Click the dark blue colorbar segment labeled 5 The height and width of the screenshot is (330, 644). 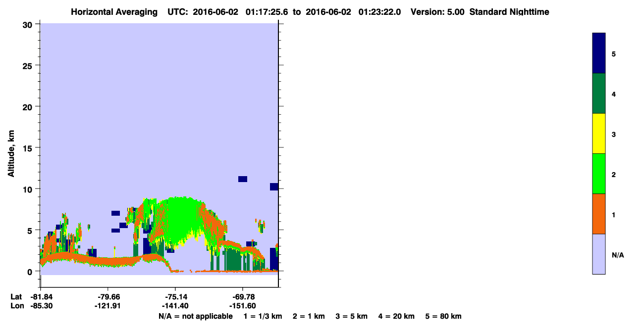tap(599, 53)
